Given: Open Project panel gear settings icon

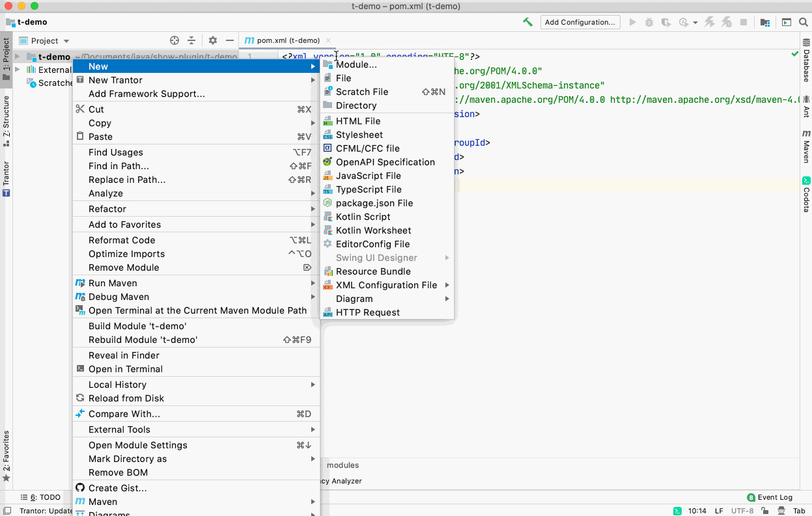Looking at the screenshot, I should click(x=213, y=40).
